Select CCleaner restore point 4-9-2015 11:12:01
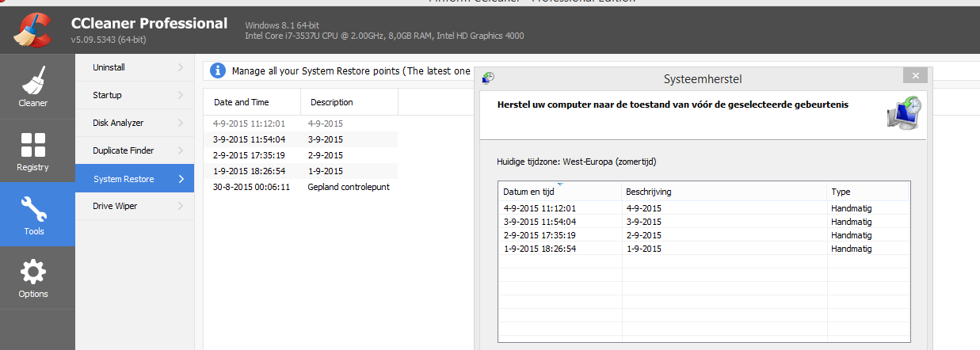 pyautogui.click(x=301, y=124)
